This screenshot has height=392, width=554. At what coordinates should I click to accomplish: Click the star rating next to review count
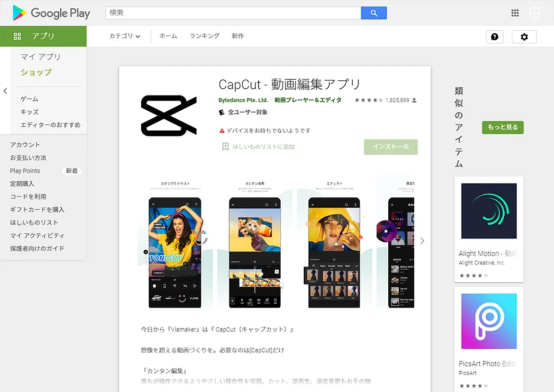[369, 99]
